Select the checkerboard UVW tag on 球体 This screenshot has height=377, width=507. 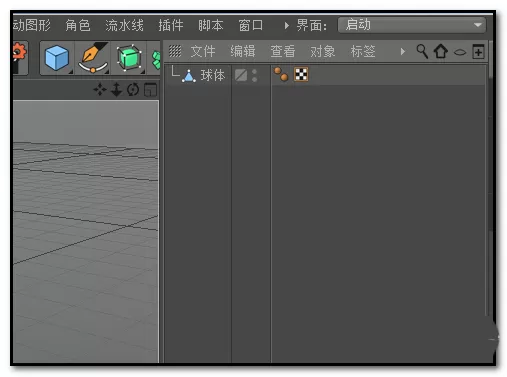point(301,74)
